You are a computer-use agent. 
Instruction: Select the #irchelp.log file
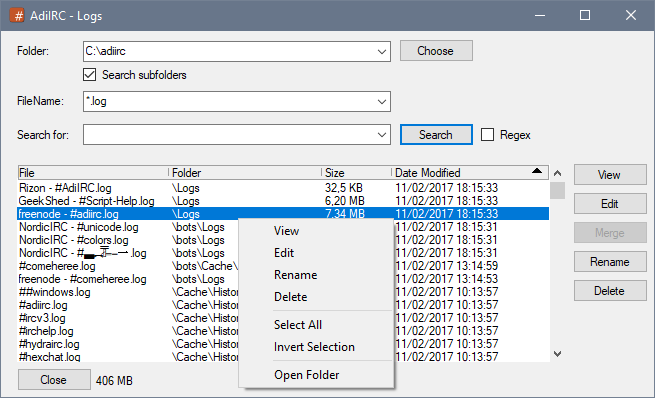click(x=46, y=331)
